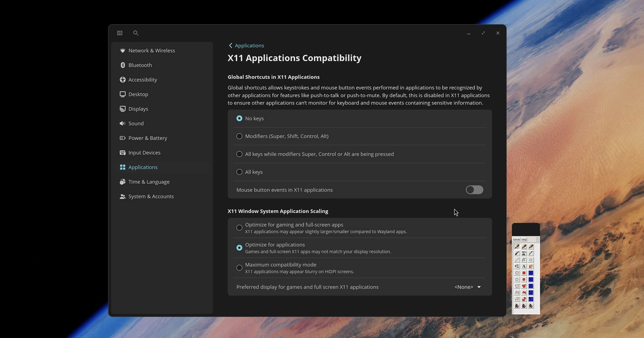
Task: Select the smear/dropper tool in toolbox
Action: point(531,253)
